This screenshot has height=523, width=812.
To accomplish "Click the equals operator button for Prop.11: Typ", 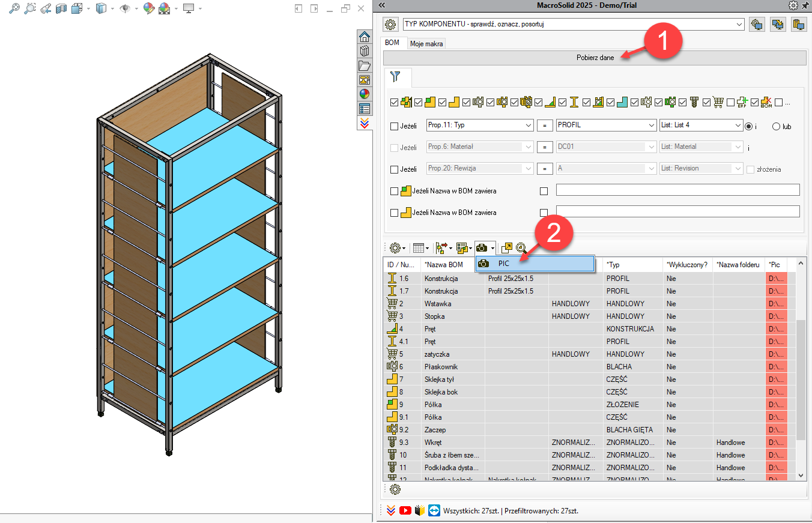I will coord(544,125).
